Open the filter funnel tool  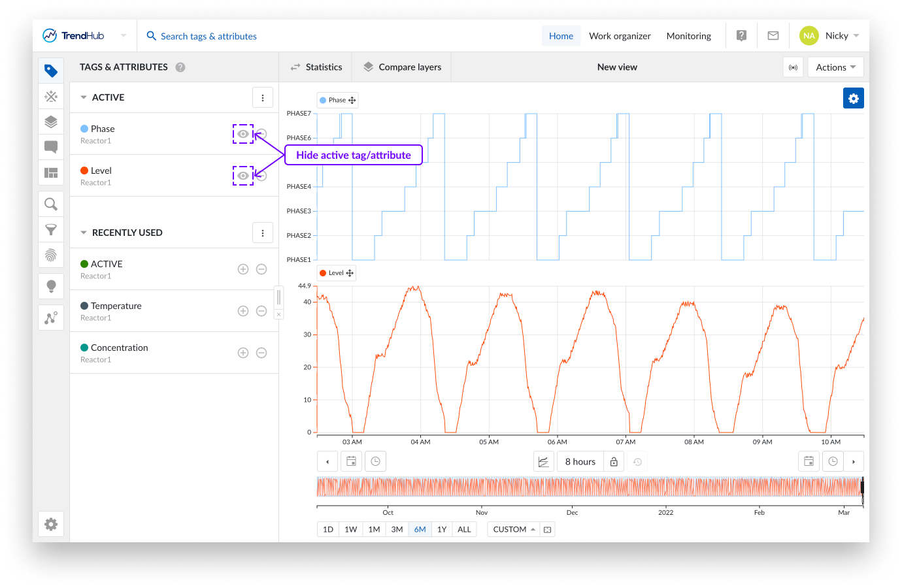(x=51, y=230)
